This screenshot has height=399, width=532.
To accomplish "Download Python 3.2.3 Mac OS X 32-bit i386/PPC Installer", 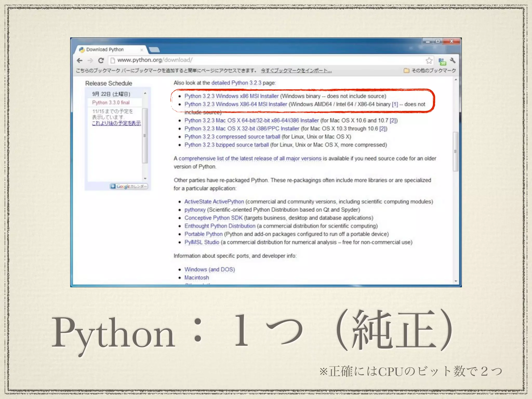I will click(242, 129).
